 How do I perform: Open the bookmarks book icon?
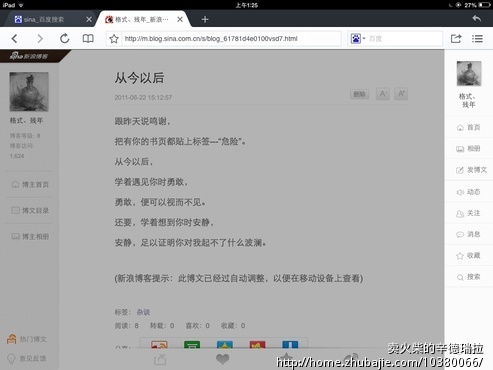88,39
